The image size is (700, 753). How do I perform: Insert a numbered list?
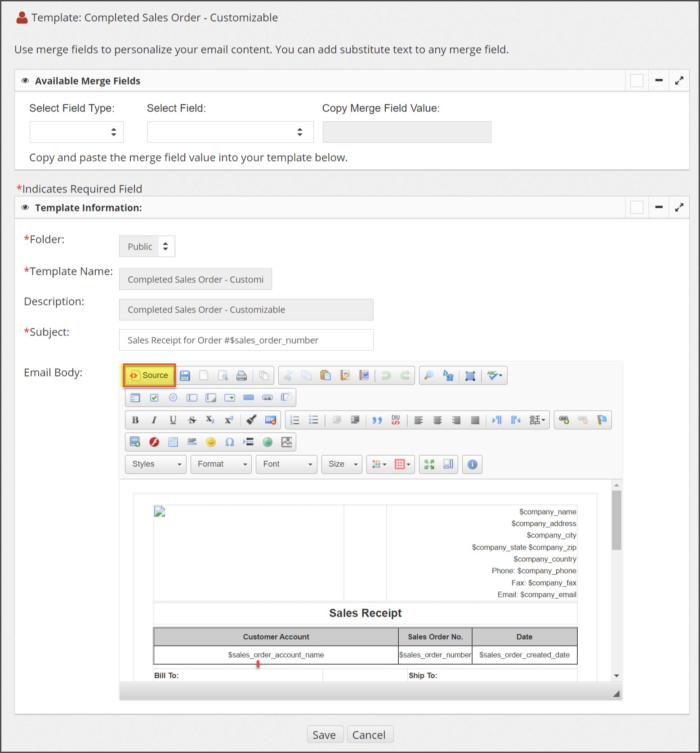(295, 420)
